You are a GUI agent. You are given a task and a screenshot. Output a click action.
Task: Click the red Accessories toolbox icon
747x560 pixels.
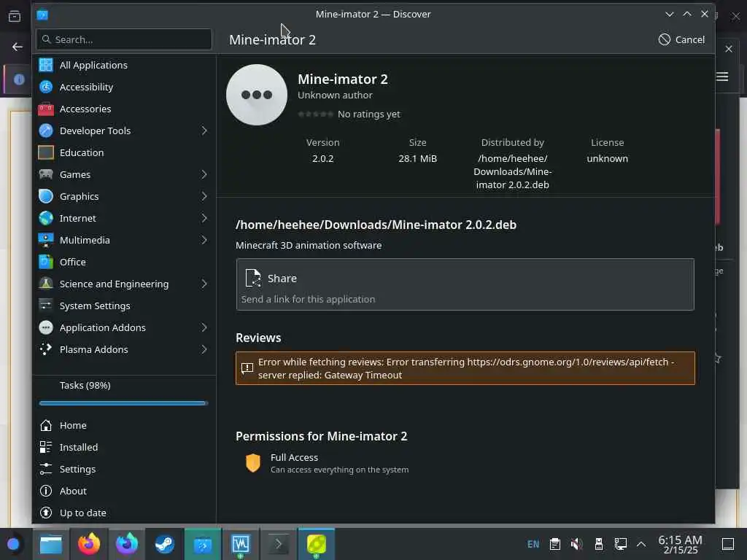point(46,109)
